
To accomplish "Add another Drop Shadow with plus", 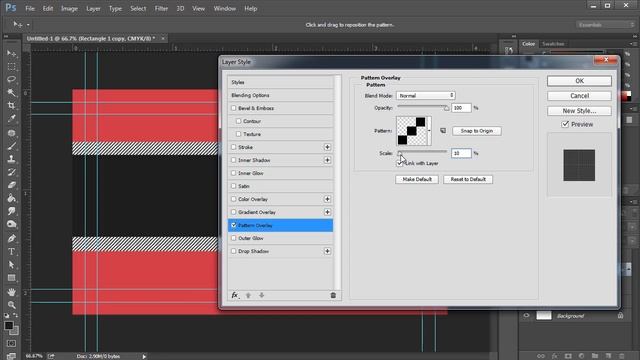I will pos(327,251).
